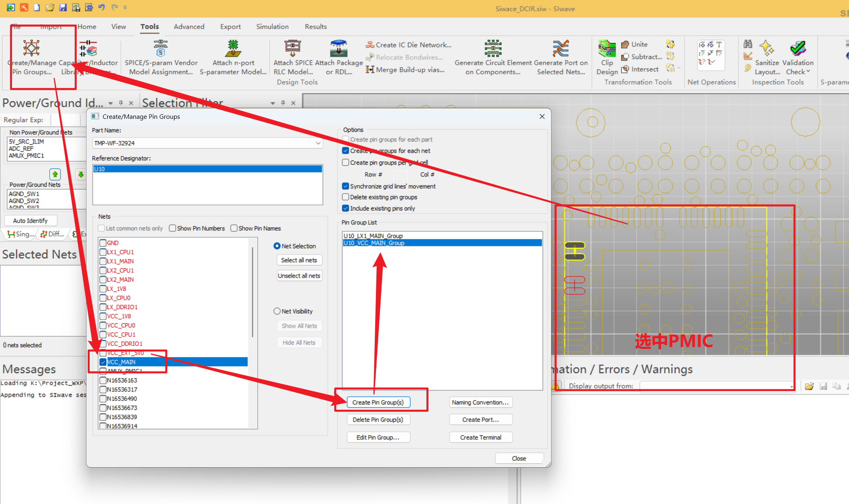Open Create/Manage Pin Groups tool
849x504 pixels.
(31, 49)
